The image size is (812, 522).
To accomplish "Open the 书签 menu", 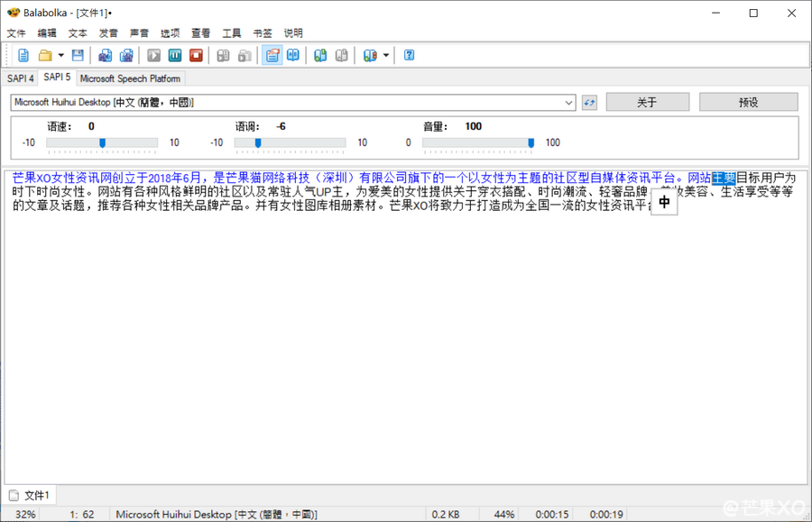I will [x=263, y=33].
